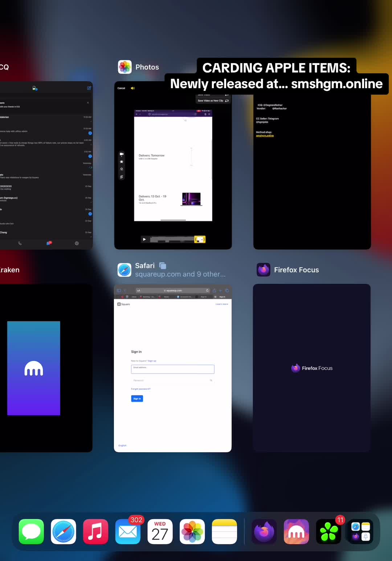The width and height of the screenshot is (392, 561).
Task: Tap yellow trim handle on video scrubber
Action: 200,239
